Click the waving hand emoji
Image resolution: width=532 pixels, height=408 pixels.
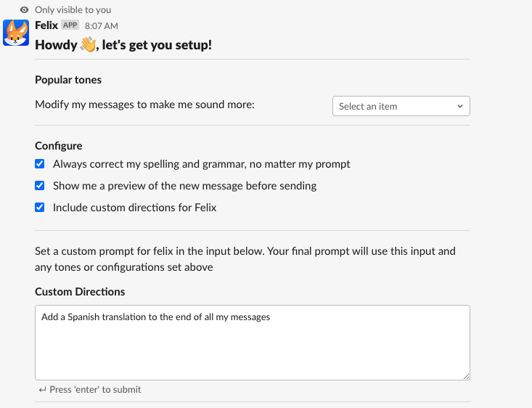click(88, 44)
